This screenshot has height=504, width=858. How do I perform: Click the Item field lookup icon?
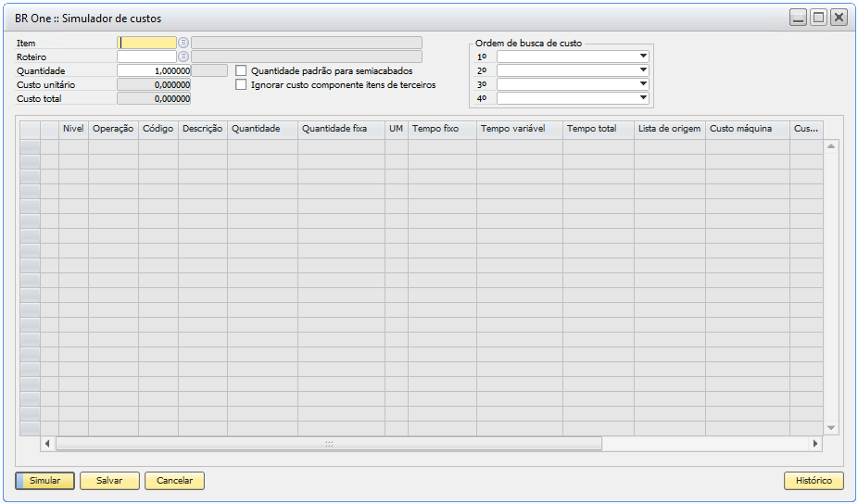tap(183, 43)
